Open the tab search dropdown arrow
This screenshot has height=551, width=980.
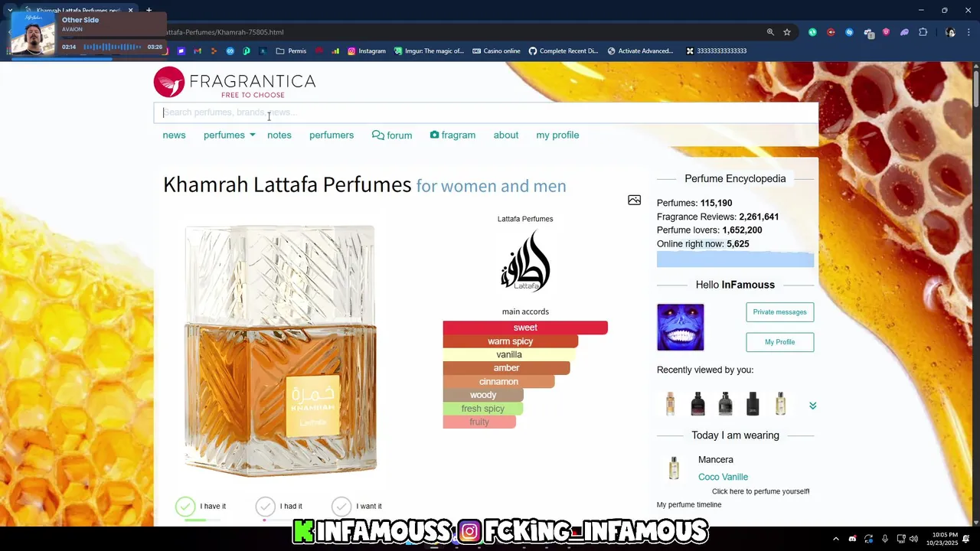(x=9, y=10)
